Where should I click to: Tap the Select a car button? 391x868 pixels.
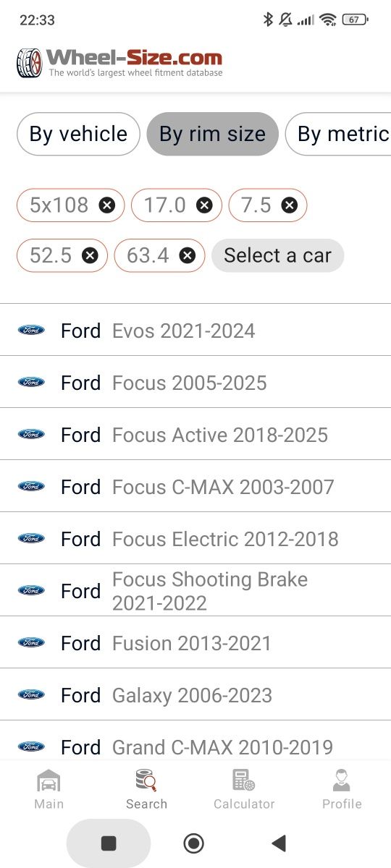277,255
